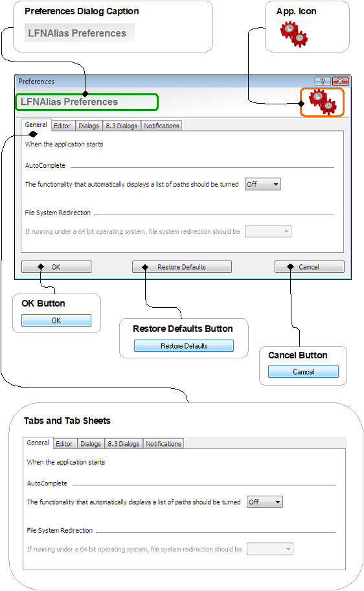The width and height of the screenshot is (364, 591).
Task: Click the red gears icon in the App. Icon callout
Action: click(x=294, y=34)
